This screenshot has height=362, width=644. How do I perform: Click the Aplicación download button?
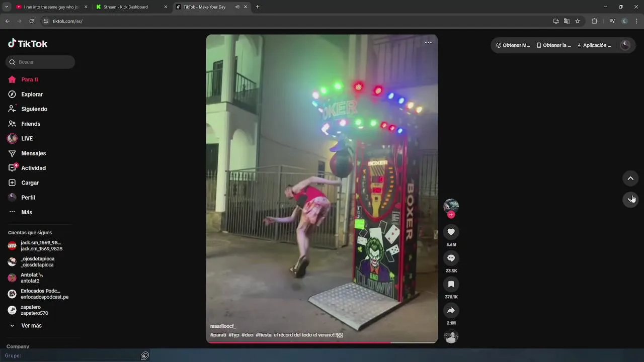click(594, 45)
